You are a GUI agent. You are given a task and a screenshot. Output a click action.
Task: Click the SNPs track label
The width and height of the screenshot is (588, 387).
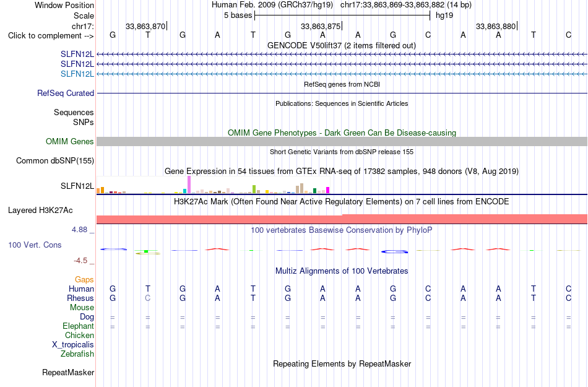pos(84,122)
